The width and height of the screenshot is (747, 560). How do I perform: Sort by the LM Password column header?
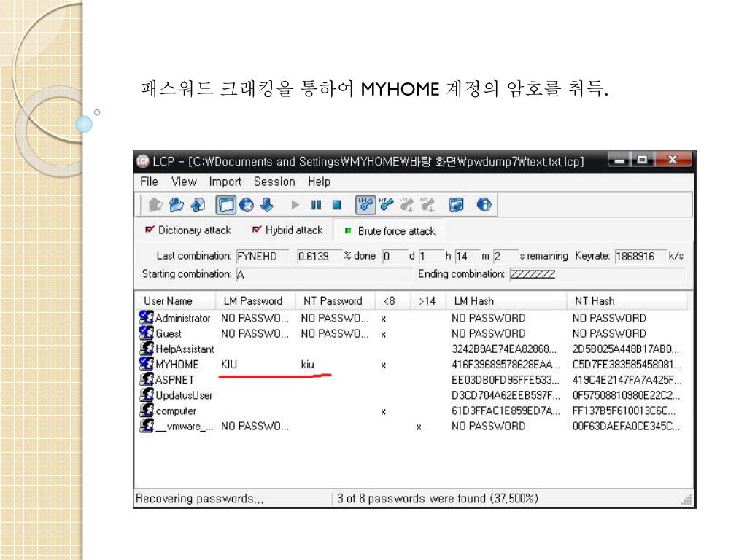pyautogui.click(x=255, y=301)
